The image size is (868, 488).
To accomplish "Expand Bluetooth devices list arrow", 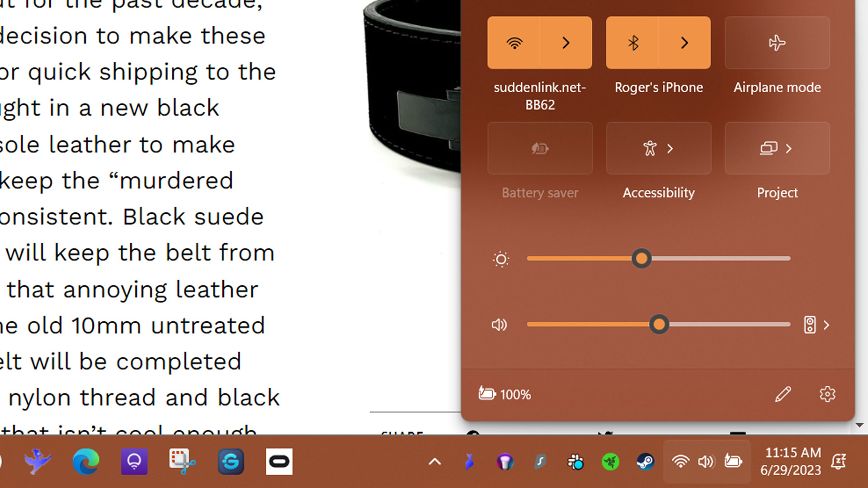I will 684,43.
